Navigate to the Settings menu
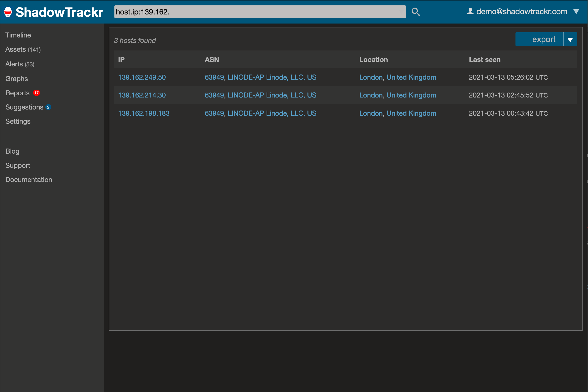588x392 pixels. 18,122
